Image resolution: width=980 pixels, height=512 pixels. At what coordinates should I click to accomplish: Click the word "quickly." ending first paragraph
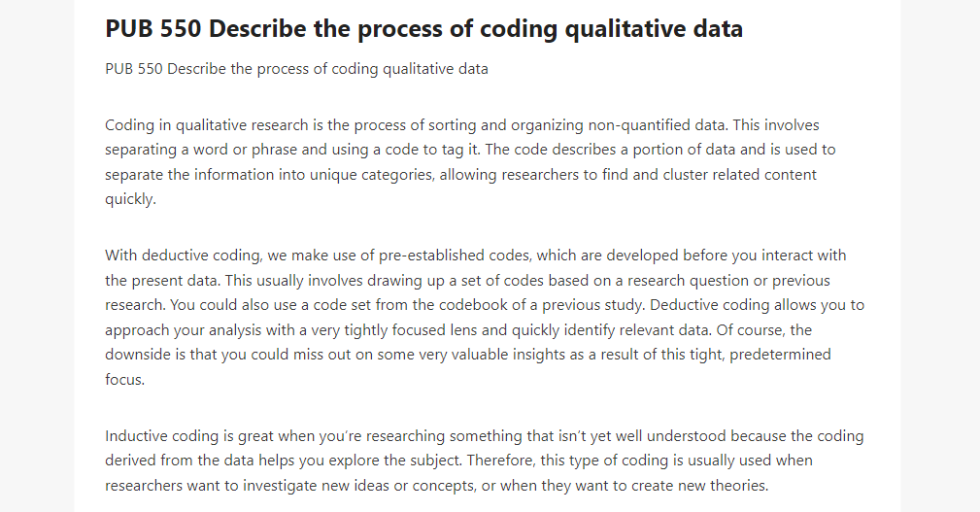point(130,199)
